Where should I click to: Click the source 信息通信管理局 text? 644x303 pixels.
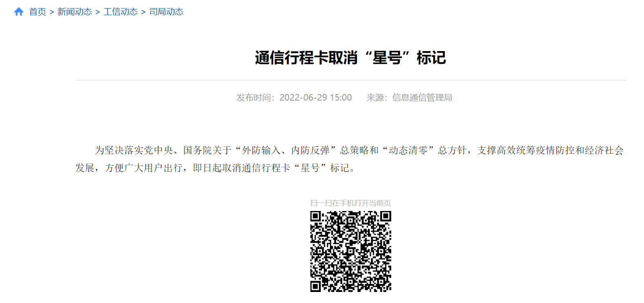[x=422, y=98]
